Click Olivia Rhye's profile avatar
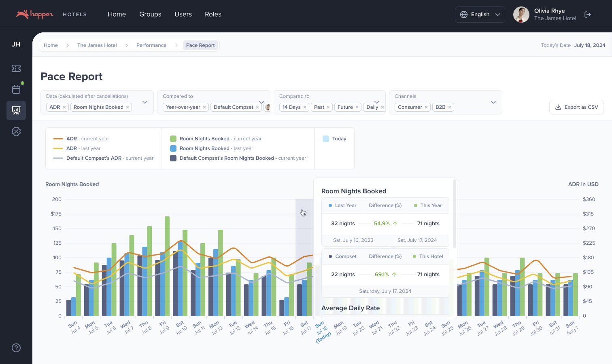Viewport: 612px width, 364px height. click(521, 15)
